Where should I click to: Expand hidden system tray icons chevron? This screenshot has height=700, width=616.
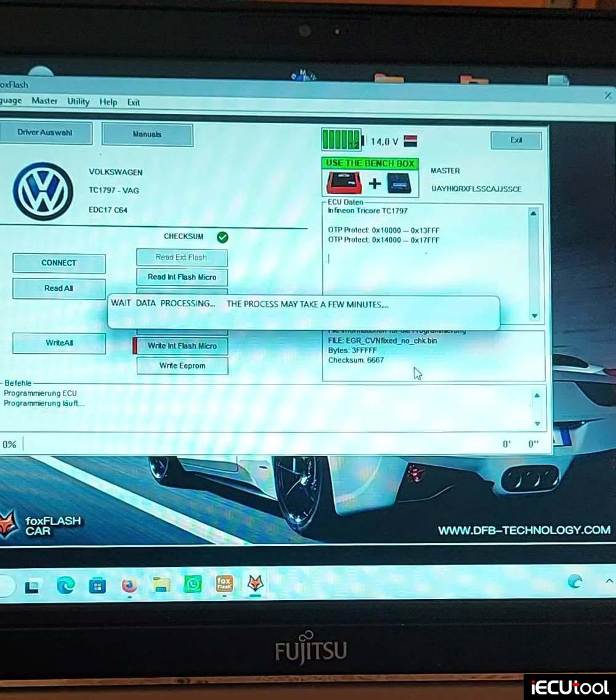(609, 581)
